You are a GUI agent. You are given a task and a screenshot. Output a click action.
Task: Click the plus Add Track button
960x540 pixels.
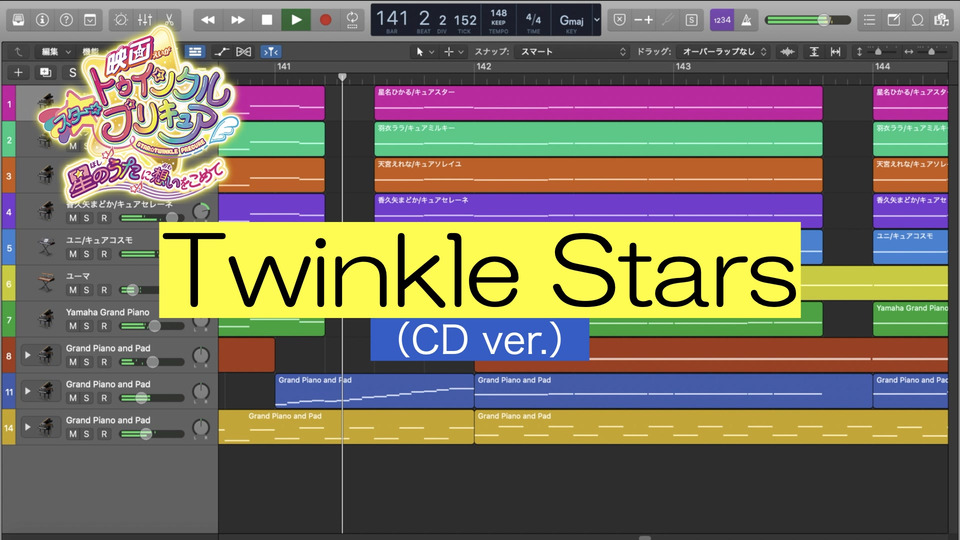(18, 72)
